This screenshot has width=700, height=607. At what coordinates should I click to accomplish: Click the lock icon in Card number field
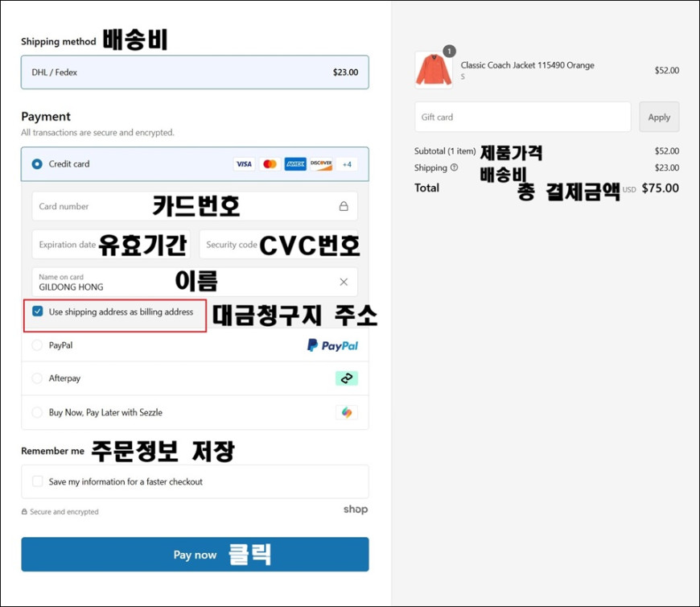(344, 206)
